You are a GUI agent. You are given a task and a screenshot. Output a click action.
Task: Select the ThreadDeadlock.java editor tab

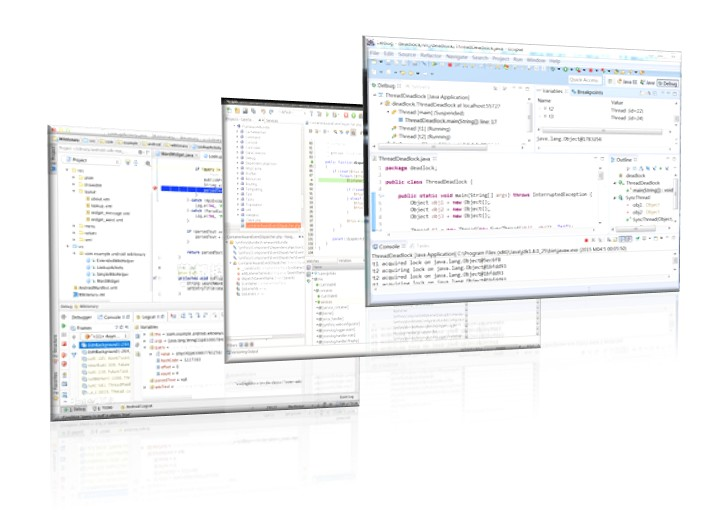[x=405, y=159]
